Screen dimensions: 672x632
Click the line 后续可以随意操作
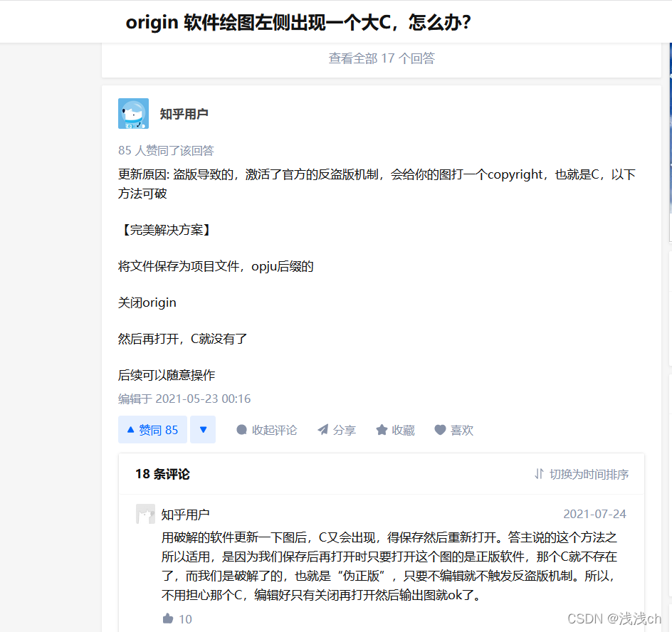pyautogui.click(x=167, y=375)
